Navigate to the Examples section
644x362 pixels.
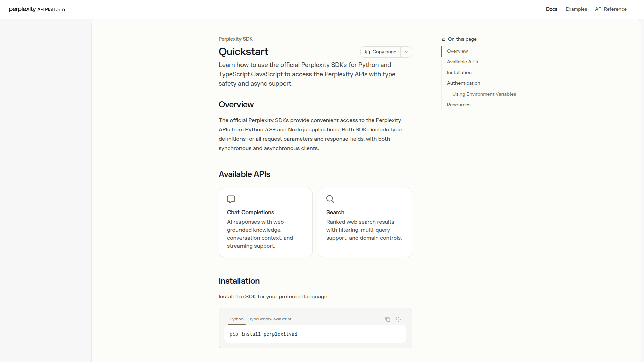pos(576,9)
